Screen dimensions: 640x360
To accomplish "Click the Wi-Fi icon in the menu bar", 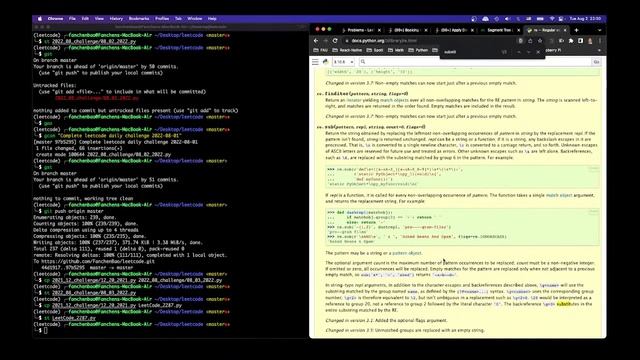I will tap(551, 19).
